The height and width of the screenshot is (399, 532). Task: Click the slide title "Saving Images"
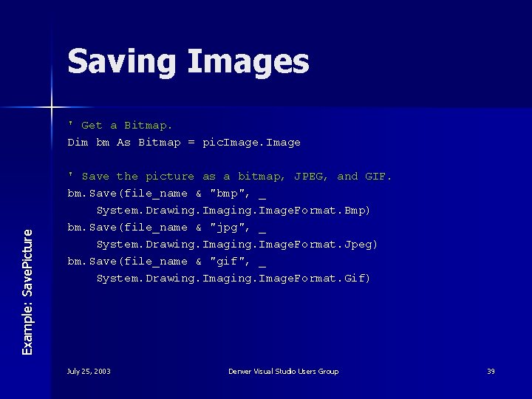(188, 62)
